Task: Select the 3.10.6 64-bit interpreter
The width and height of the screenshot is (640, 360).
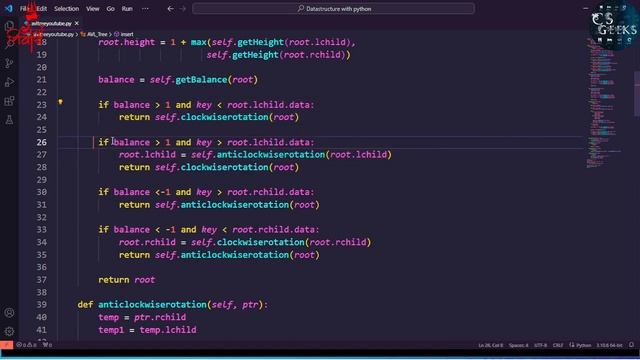Action: point(610,345)
